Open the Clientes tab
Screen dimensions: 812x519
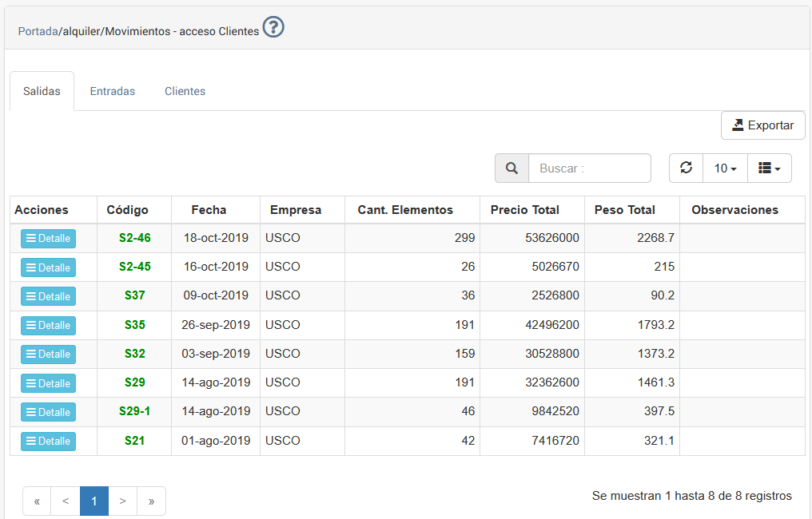[185, 91]
